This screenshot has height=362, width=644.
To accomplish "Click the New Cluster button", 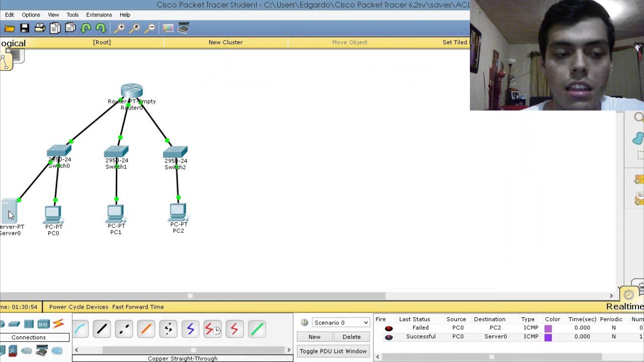I will [x=226, y=42].
